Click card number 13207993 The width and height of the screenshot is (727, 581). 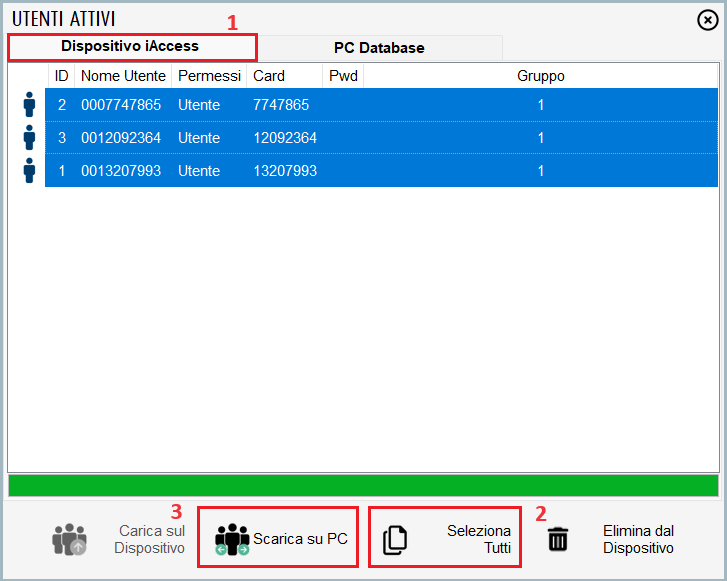pyautogui.click(x=285, y=171)
